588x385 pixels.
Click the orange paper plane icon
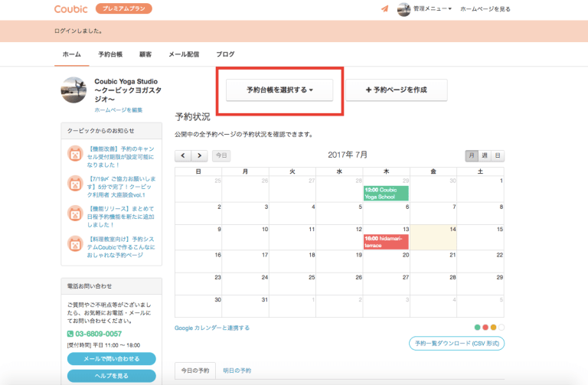385,8
